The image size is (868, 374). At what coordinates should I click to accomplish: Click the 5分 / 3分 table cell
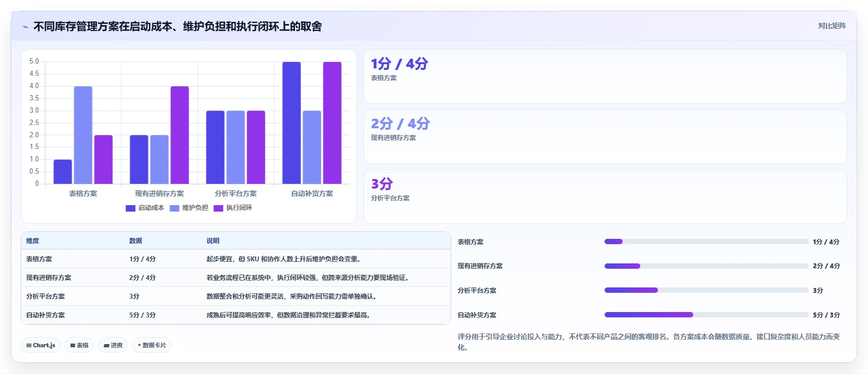[142, 315]
